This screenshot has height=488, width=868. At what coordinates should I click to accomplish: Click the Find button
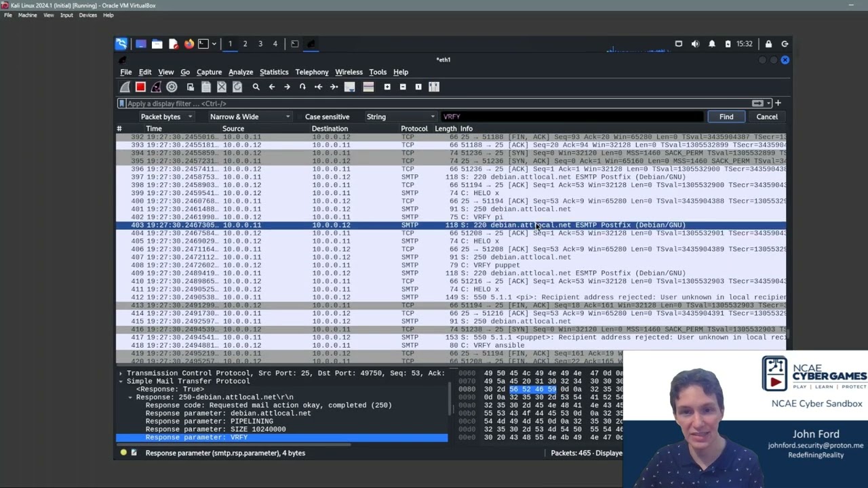pyautogui.click(x=726, y=117)
